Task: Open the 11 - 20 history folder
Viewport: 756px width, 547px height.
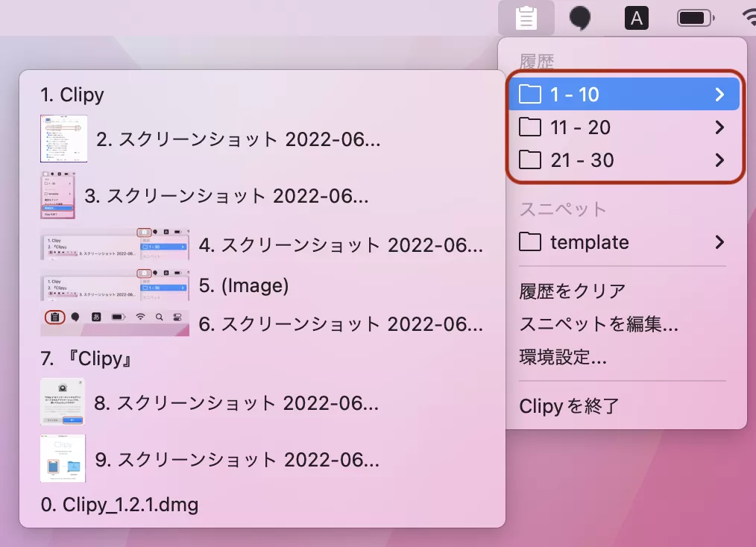Action: click(624, 127)
